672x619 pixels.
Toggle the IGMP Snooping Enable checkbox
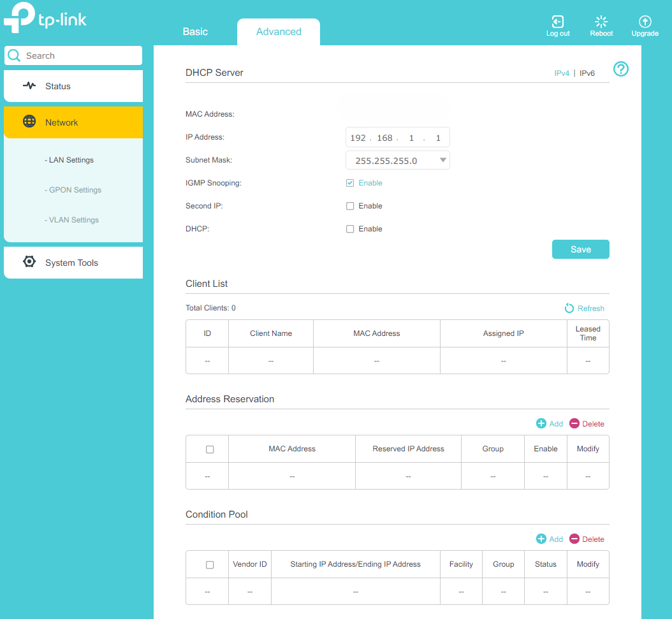click(x=350, y=183)
